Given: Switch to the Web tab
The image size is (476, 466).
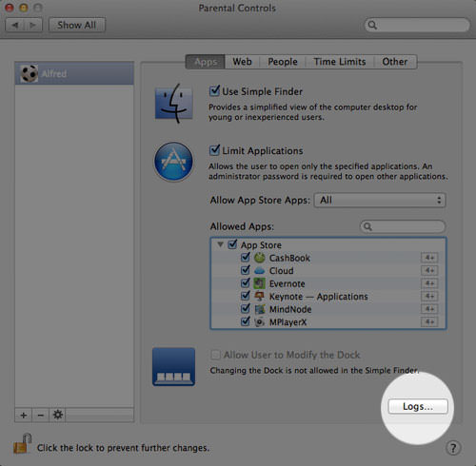Looking at the screenshot, I should (242, 62).
